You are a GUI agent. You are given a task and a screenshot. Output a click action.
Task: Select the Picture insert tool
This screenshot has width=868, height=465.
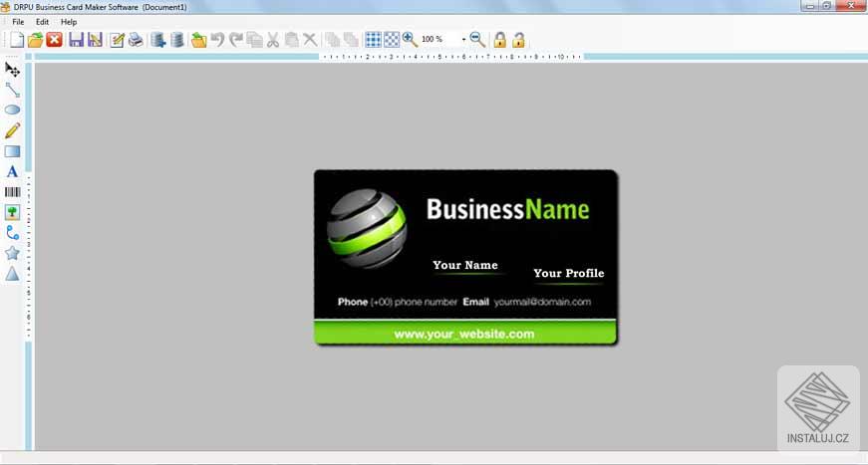(x=12, y=212)
